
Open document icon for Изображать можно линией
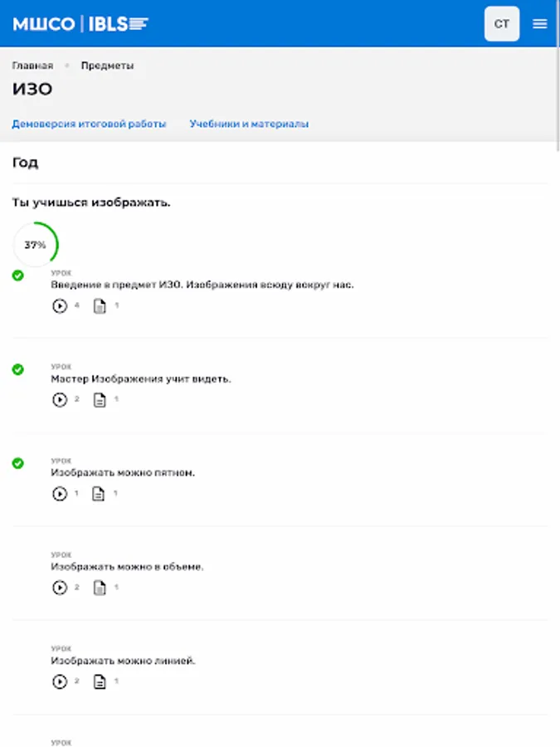point(100,681)
